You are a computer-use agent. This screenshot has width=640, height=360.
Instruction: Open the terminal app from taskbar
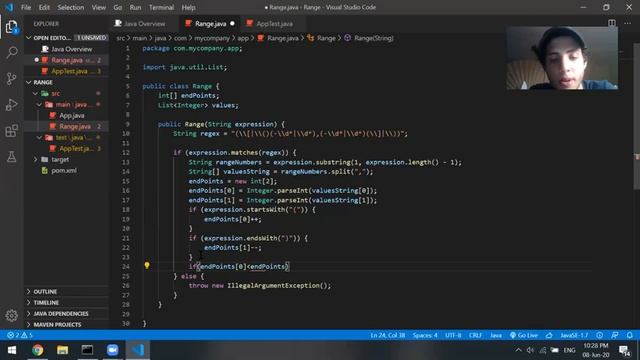[87, 350]
